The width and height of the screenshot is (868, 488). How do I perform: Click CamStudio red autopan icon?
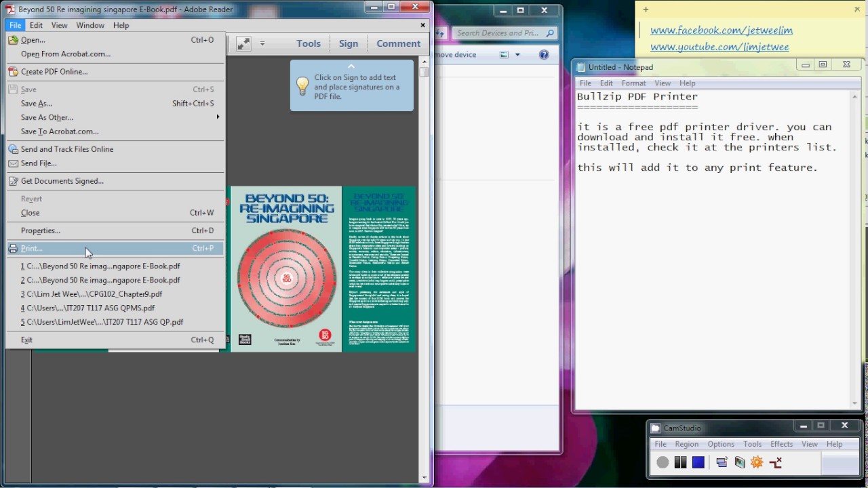pyautogui.click(x=776, y=462)
